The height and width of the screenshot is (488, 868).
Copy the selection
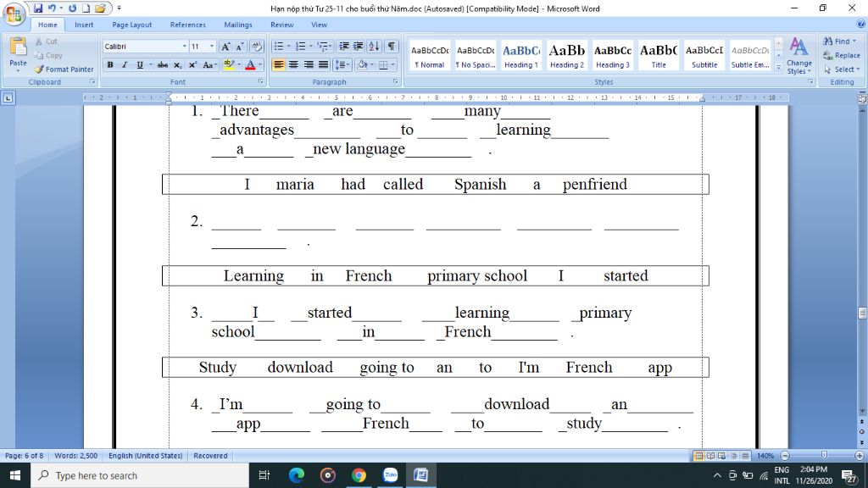coord(48,55)
